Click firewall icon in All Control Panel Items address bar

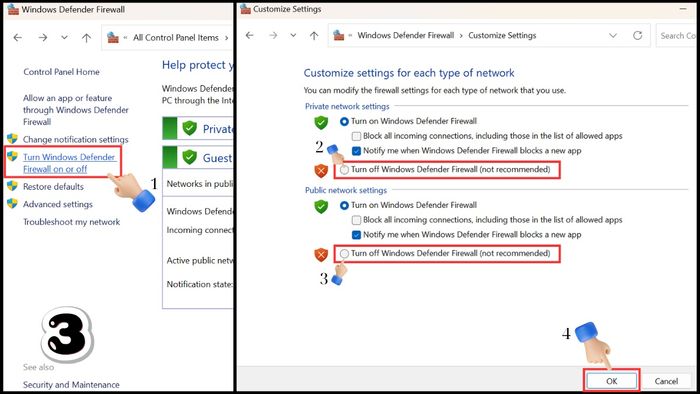tap(113, 38)
